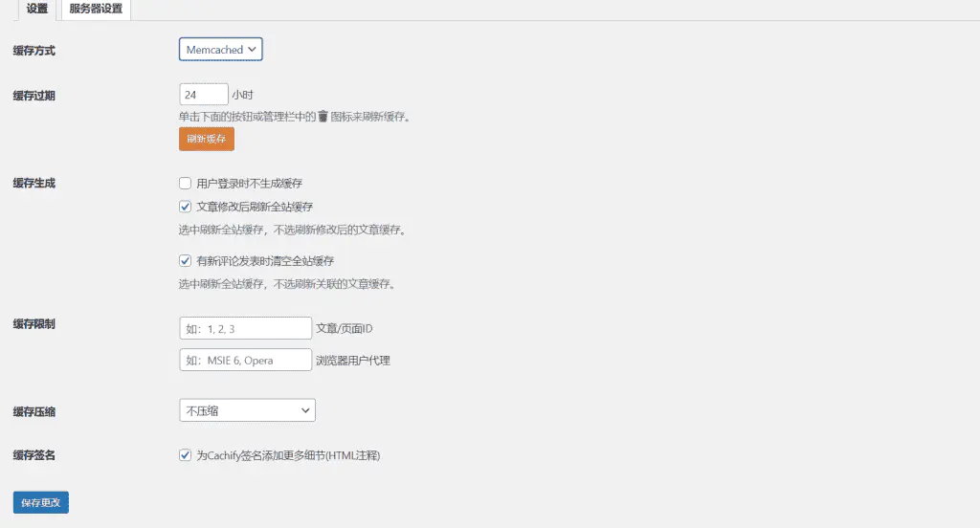Switch to the 服务器设置 tab

pos(96,10)
